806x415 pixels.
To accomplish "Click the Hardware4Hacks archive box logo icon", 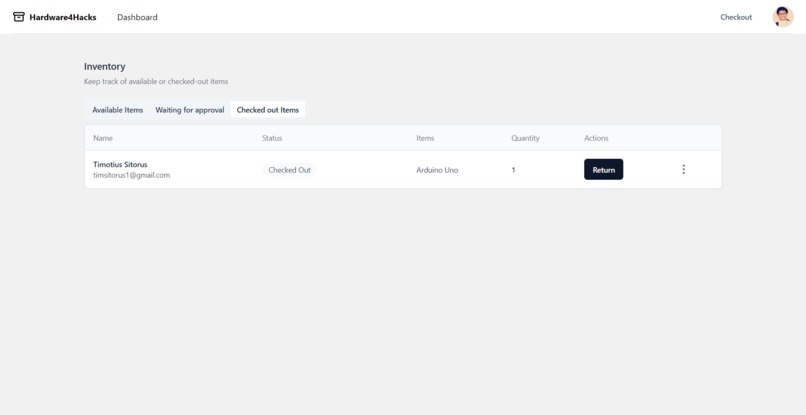I will click(19, 17).
